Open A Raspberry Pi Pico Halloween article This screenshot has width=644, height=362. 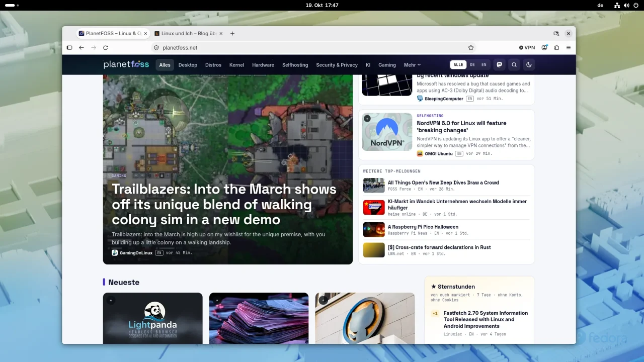[423, 227]
